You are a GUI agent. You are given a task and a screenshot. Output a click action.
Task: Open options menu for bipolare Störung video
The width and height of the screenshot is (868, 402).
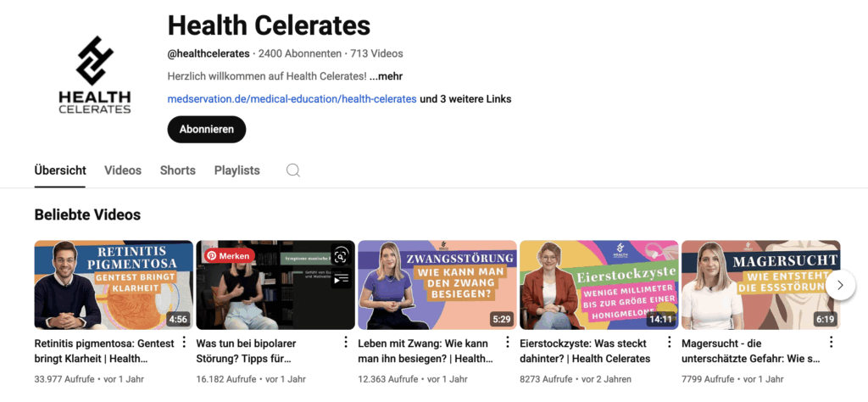[x=346, y=342]
